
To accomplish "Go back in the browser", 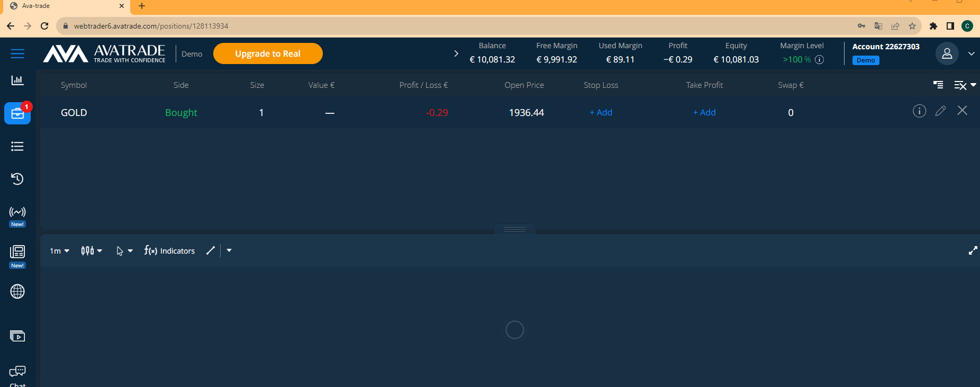I will 11,26.
